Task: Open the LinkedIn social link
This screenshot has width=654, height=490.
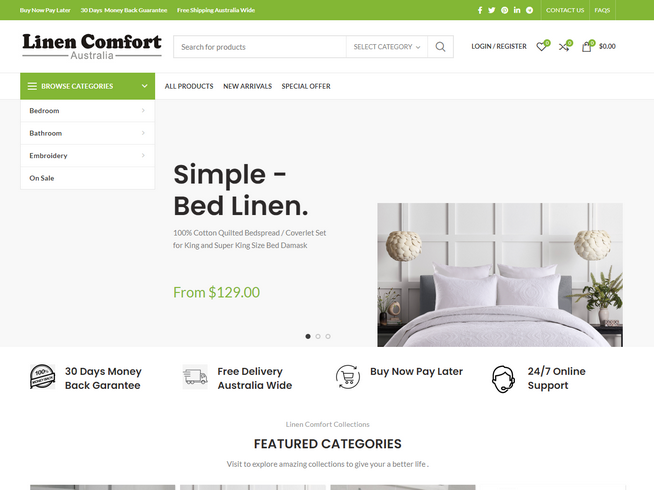Action: 517,10
